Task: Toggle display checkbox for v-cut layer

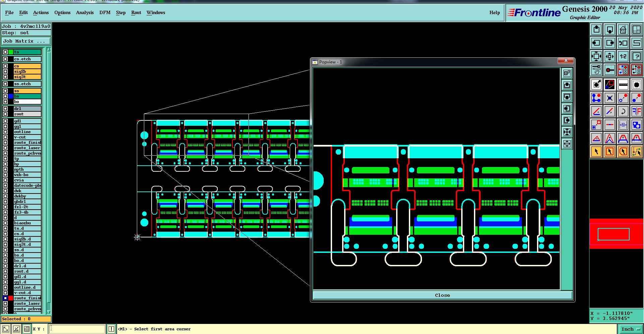Action: (x=5, y=137)
